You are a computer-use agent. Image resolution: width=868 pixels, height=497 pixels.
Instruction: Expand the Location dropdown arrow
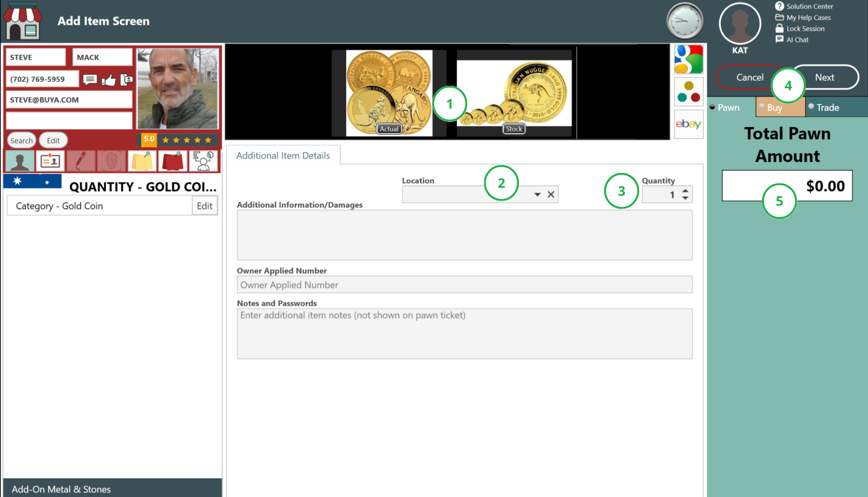click(537, 195)
